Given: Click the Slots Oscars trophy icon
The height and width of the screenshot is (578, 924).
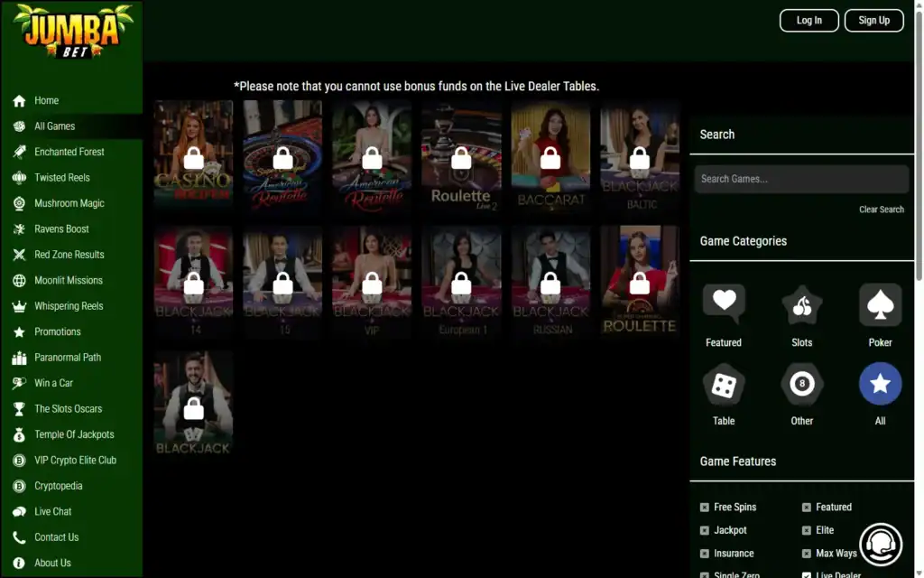Looking at the screenshot, I should [19, 409].
